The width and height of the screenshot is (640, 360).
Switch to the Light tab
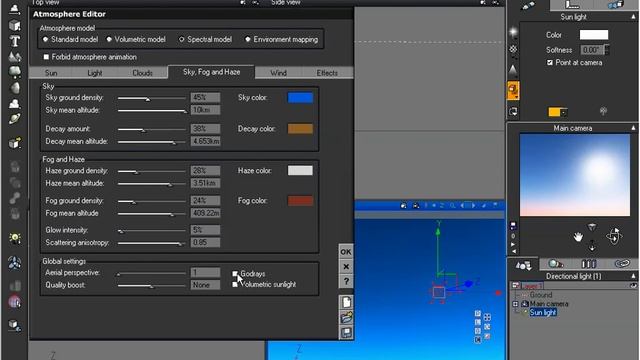point(95,73)
